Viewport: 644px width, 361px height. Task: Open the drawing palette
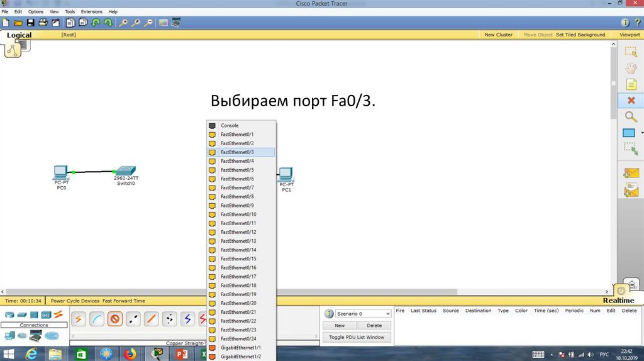[164, 23]
